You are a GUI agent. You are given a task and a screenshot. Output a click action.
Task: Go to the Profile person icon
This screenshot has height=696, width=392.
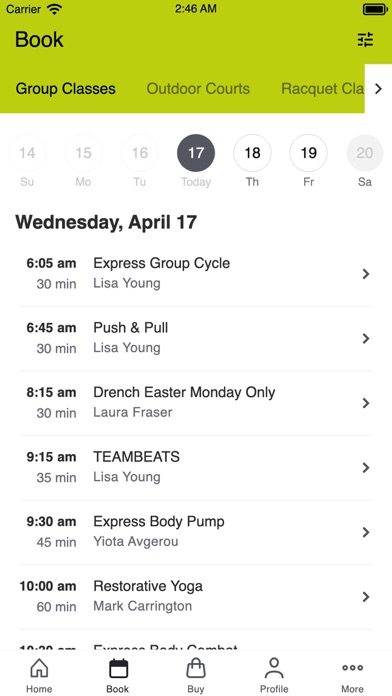click(x=274, y=668)
